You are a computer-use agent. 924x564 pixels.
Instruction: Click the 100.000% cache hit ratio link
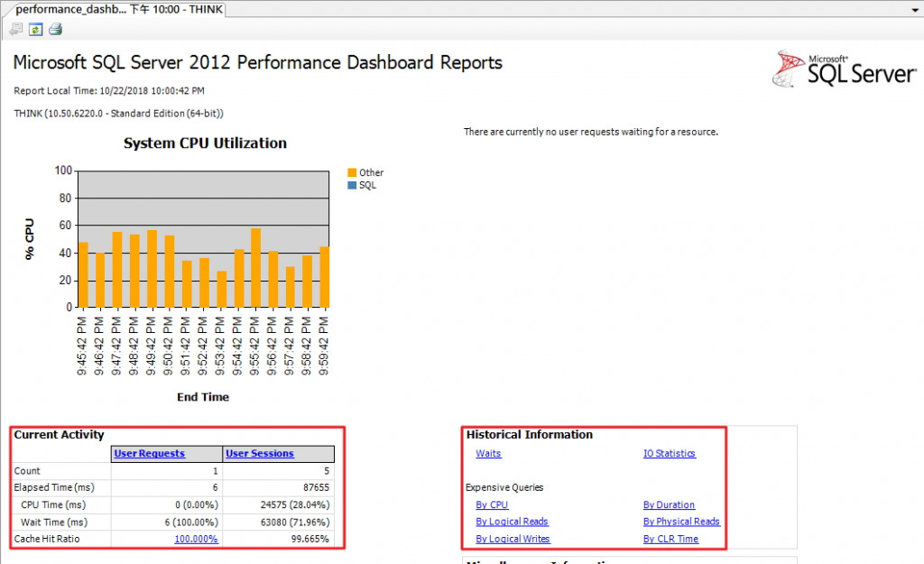[x=196, y=539]
